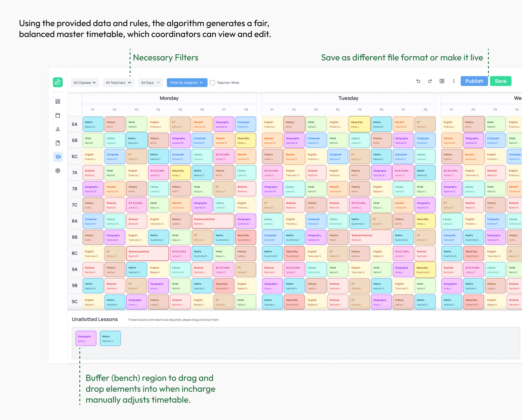Open the Filter by subjects dropdown

(187, 83)
